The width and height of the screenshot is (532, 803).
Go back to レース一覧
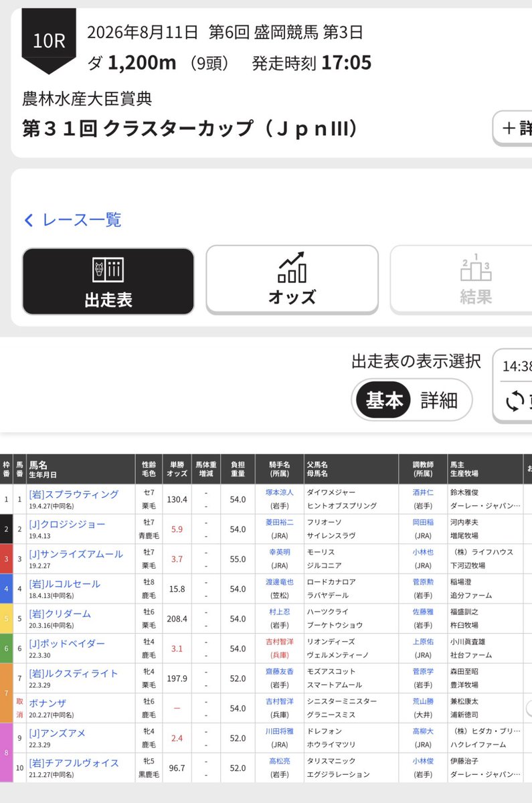click(72, 220)
